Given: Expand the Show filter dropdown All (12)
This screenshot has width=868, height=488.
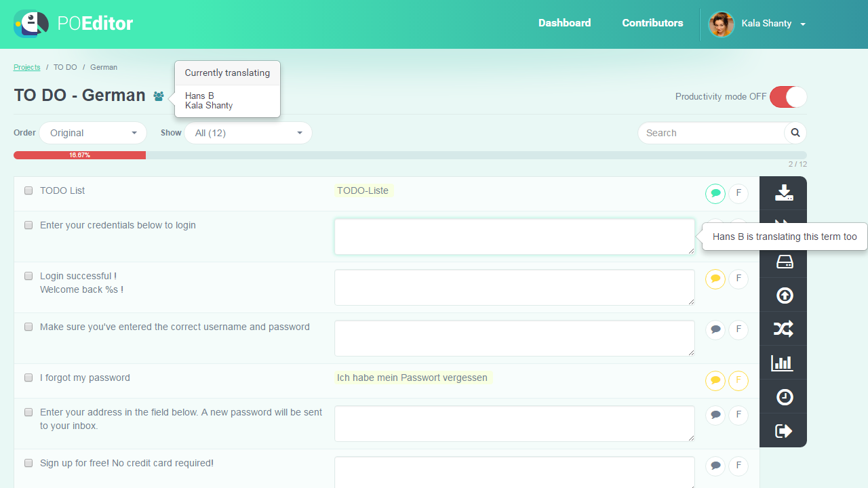Looking at the screenshot, I should (x=248, y=133).
